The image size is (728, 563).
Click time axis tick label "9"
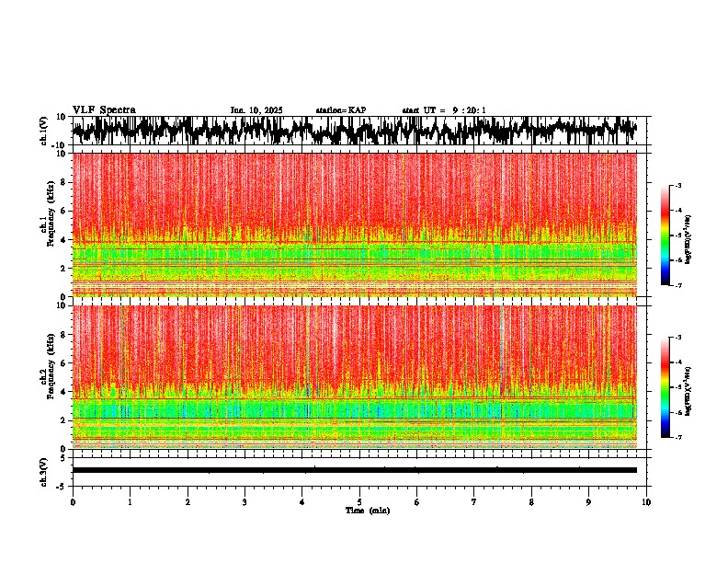(x=588, y=502)
